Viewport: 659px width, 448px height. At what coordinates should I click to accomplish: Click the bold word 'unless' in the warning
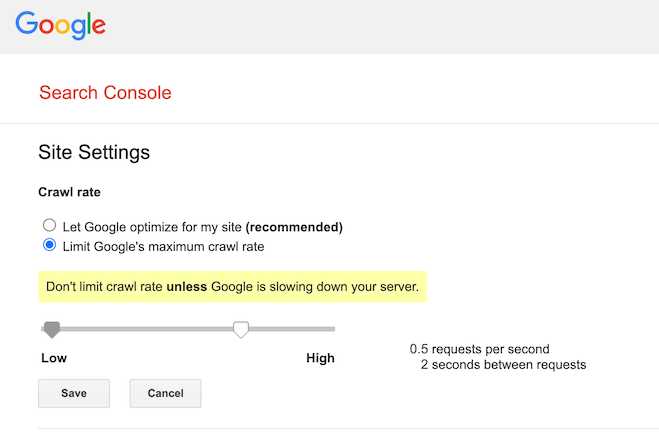click(187, 287)
